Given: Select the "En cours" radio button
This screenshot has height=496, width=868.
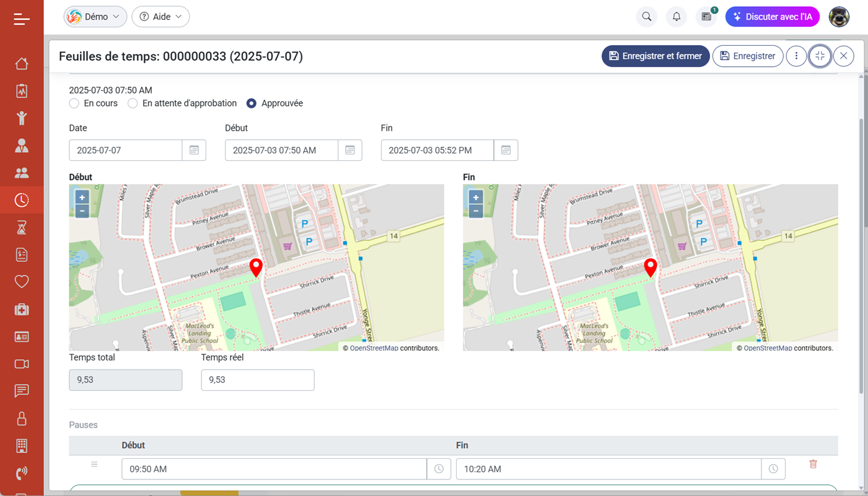Looking at the screenshot, I should pos(74,103).
